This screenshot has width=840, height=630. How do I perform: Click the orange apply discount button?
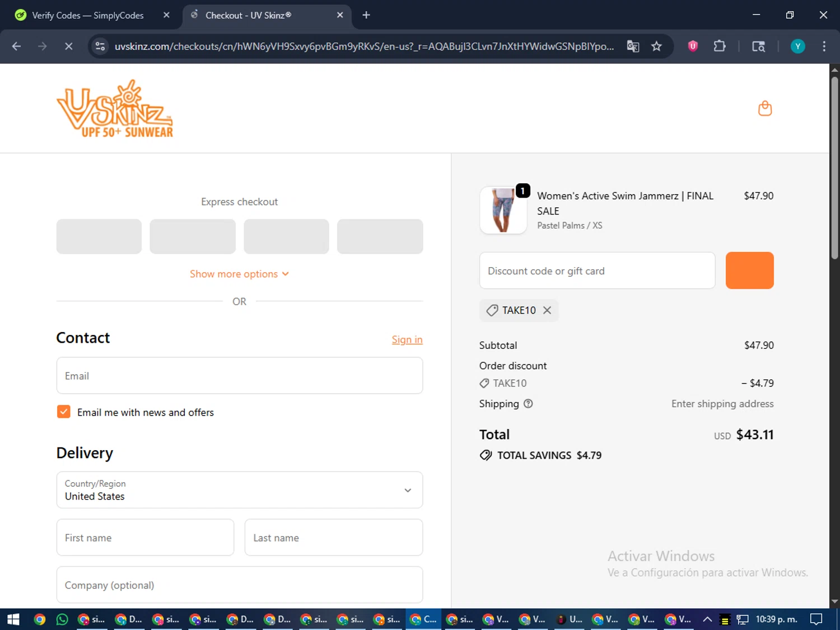coord(749,270)
